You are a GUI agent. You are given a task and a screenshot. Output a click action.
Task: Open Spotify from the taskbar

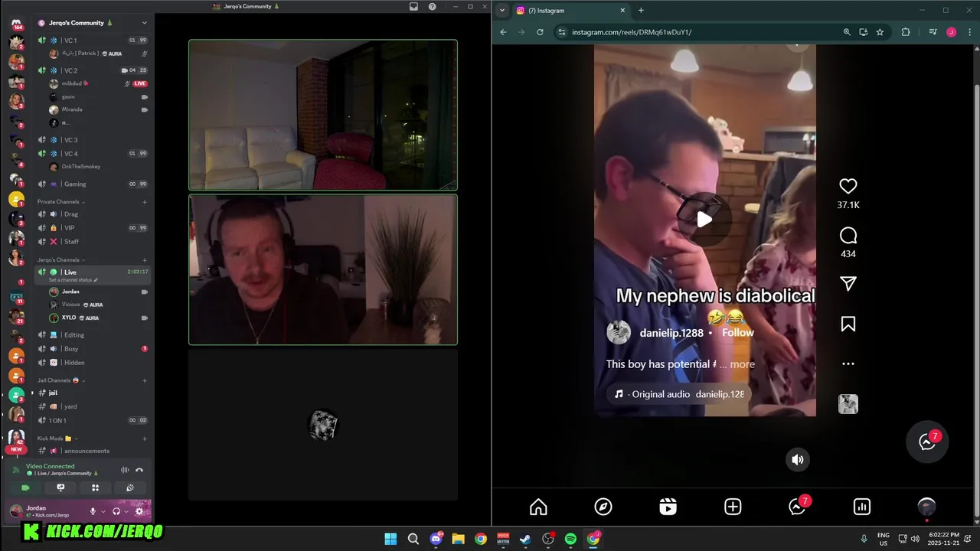[x=570, y=539]
